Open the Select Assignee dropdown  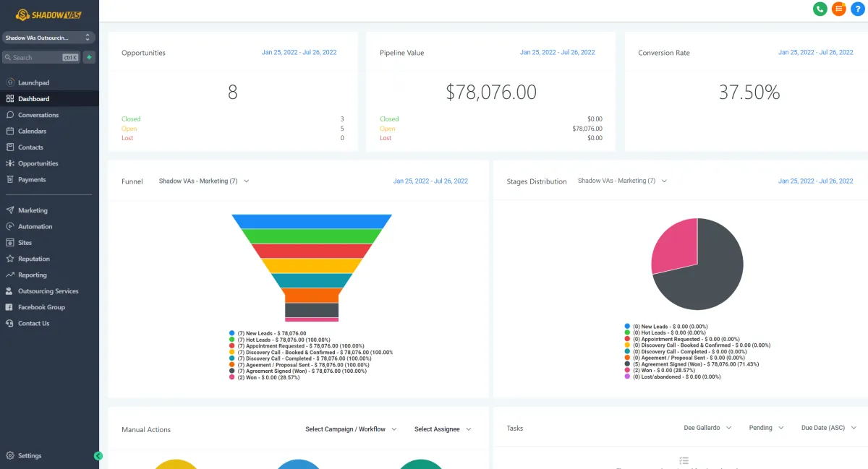coord(443,429)
